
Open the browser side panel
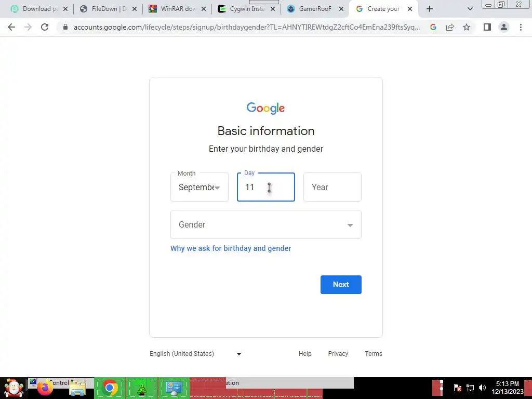point(487,27)
